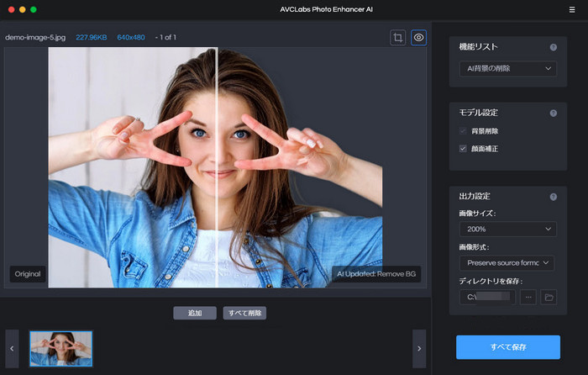Go to next thumbnail with right arrow
Image resolution: width=588 pixels, height=375 pixels.
pyautogui.click(x=419, y=349)
